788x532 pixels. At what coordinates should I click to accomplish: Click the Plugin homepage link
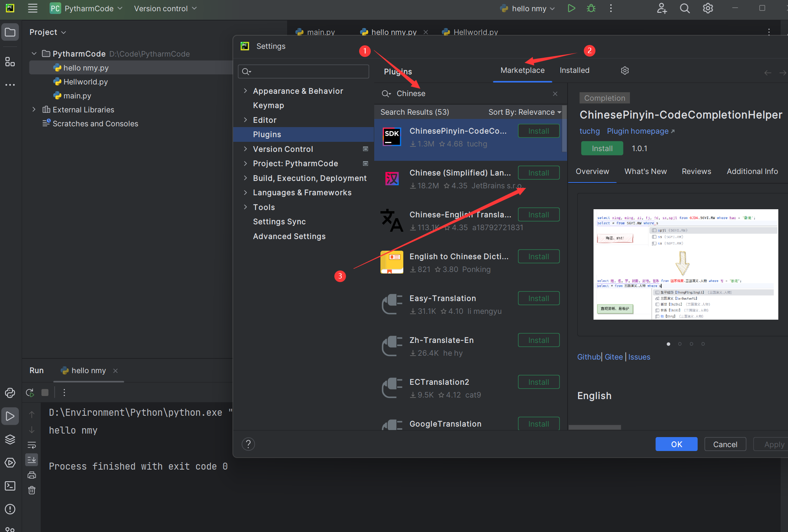point(640,131)
